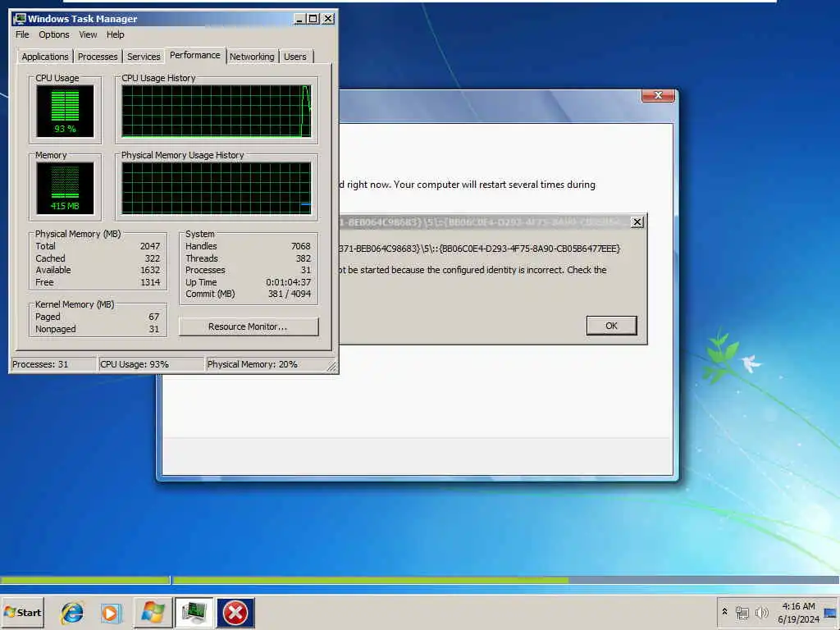Maximize the Task Manager window
The width and height of the screenshot is (840, 630).
coord(313,19)
